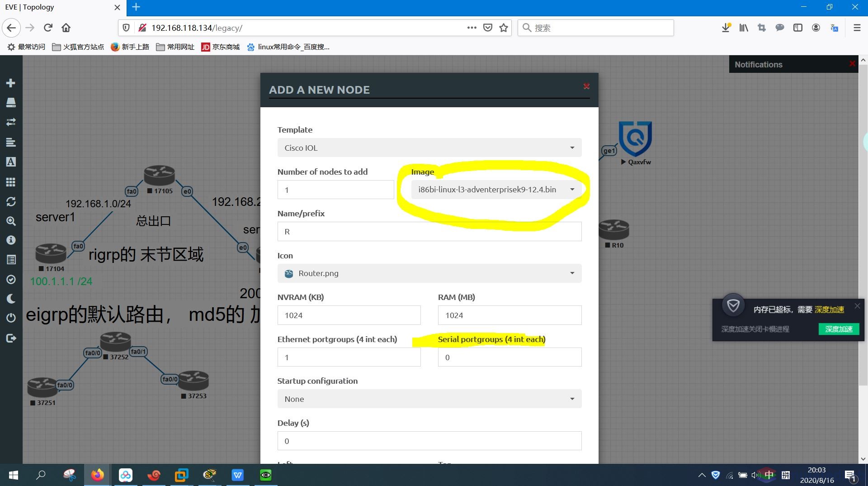
Task: Click the page scrollbar down arrow
Action: (863, 459)
